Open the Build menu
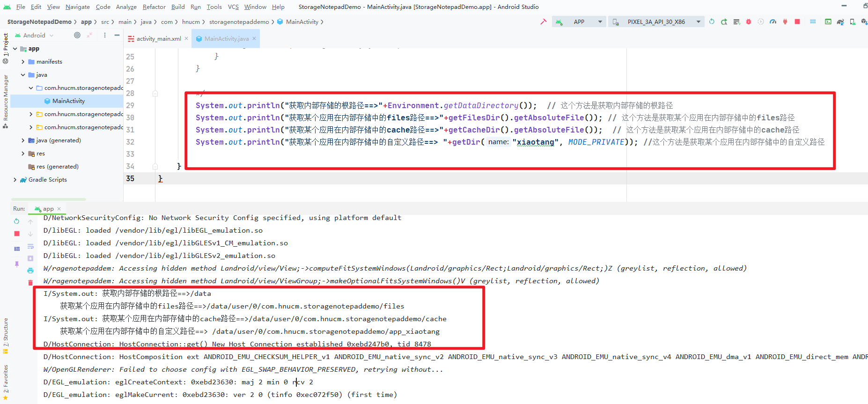The image size is (868, 404). (178, 7)
